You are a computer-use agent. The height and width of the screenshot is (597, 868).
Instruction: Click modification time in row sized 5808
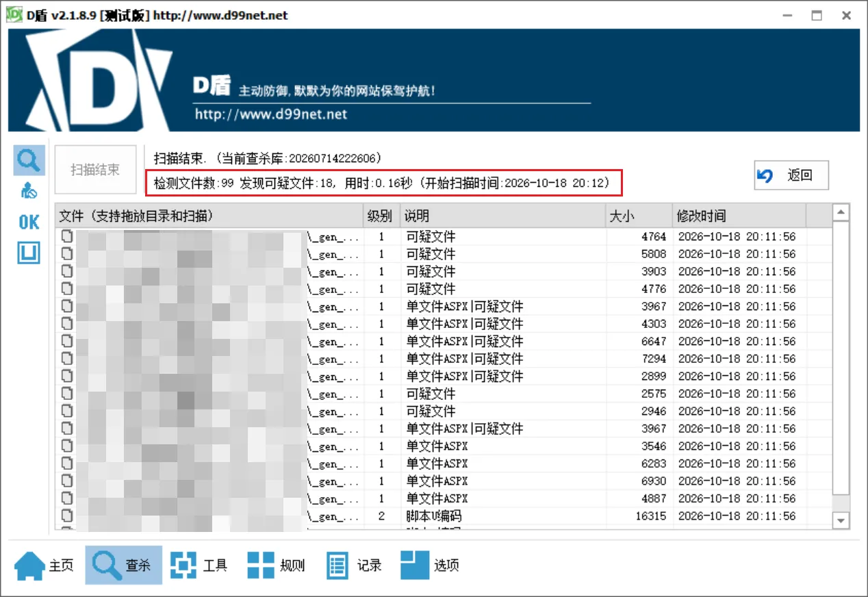point(737,254)
